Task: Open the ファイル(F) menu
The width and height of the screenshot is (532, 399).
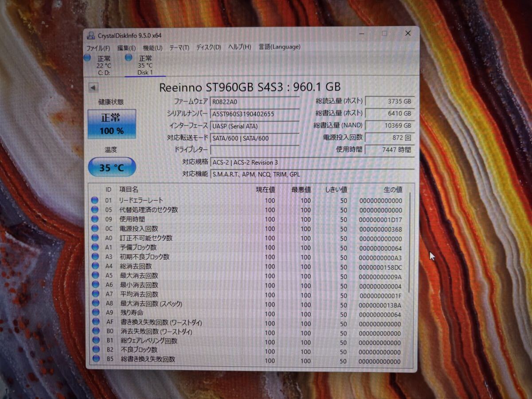Action: 98,47
